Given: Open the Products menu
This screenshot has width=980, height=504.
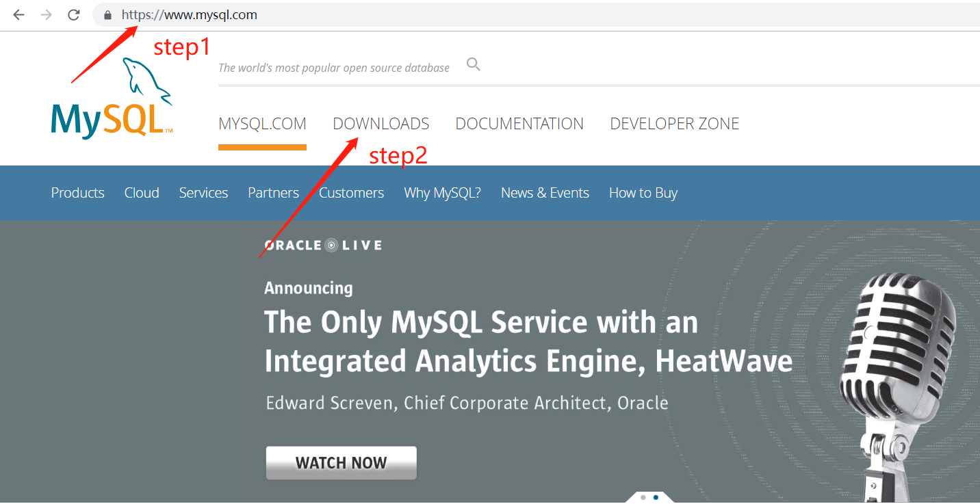Looking at the screenshot, I should tap(78, 193).
